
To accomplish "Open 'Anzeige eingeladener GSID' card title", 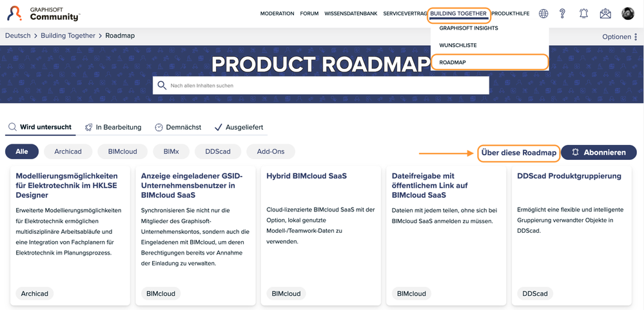I will (192, 185).
